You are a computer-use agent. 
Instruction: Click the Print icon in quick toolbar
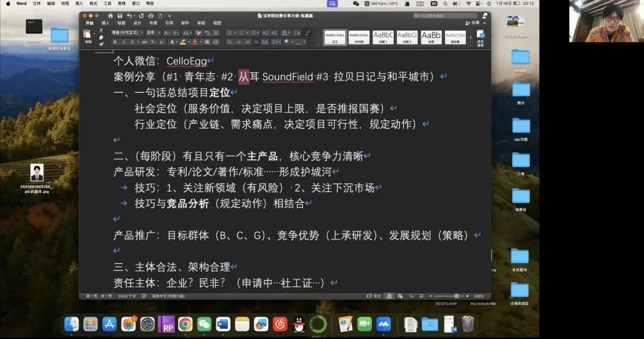150,15
